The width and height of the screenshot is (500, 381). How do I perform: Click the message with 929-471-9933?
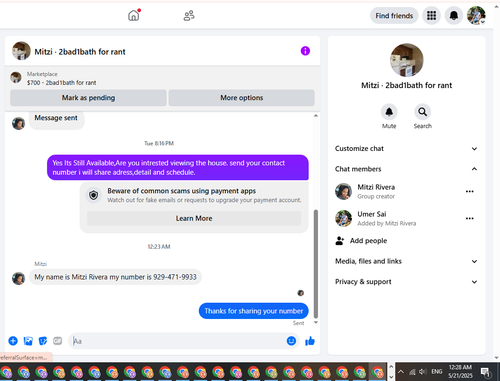[x=115, y=277]
